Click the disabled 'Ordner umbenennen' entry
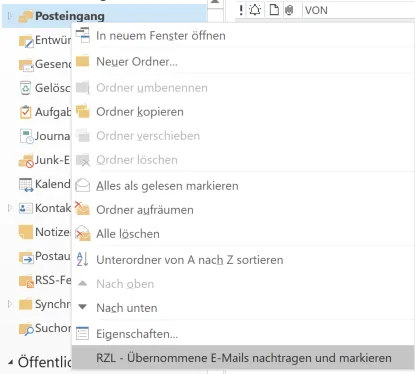 [243, 88]
